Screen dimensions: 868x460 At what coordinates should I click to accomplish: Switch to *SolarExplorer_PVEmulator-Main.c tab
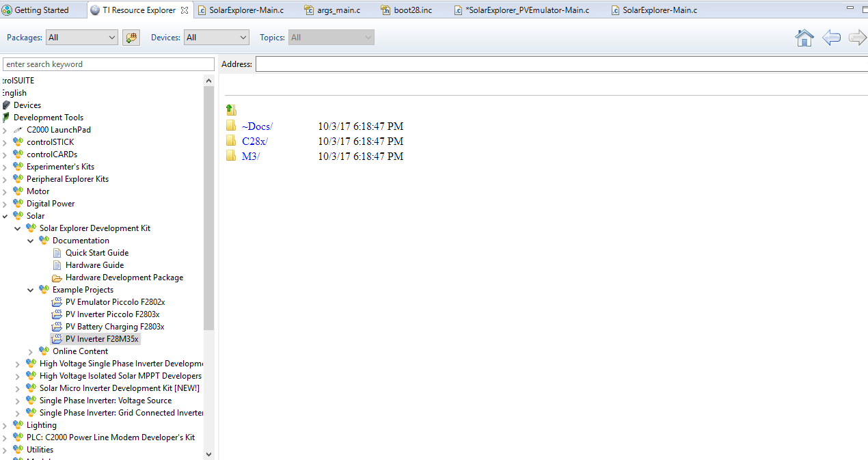522,10
